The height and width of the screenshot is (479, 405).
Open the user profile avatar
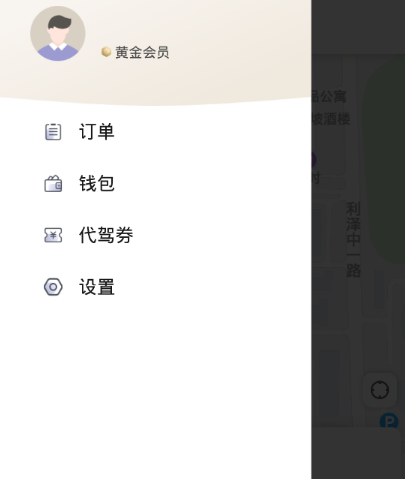[x=58, y=33]
